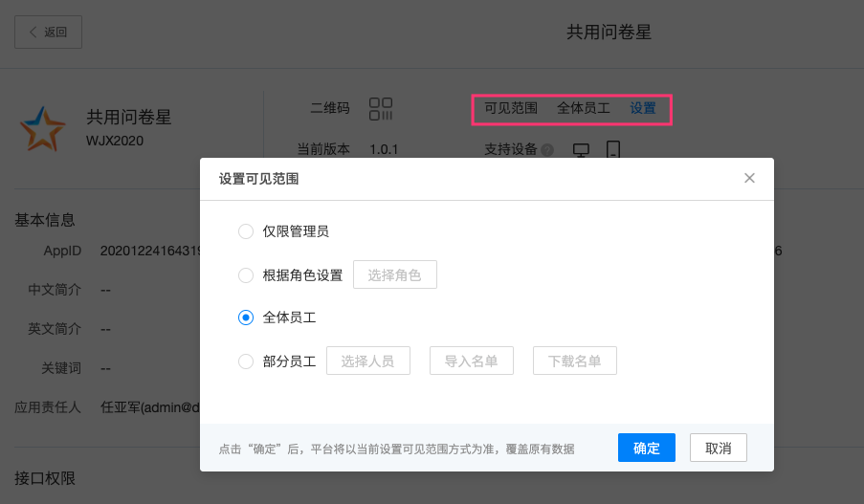The image size is (864, 504).
Task: Click the 当前版本 label
Action: point(323,149)
